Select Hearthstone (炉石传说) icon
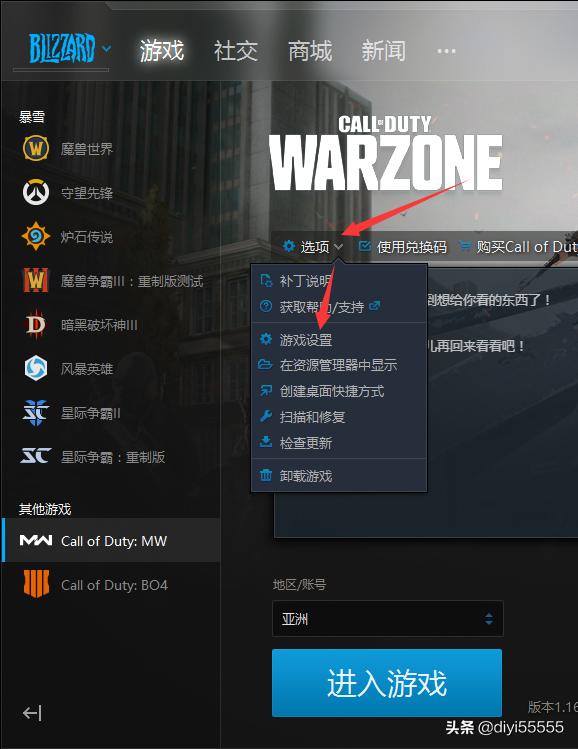The height and width of the screenshot is (749, 578). tap(36, 236)
